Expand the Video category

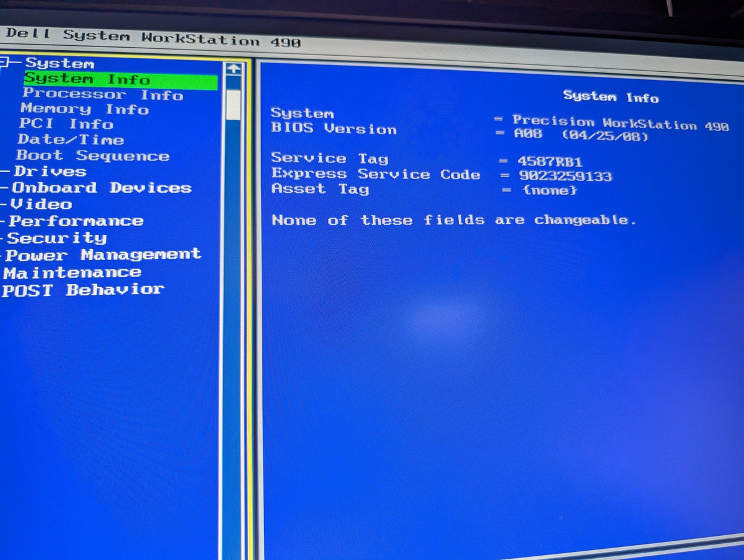[42, 204]
